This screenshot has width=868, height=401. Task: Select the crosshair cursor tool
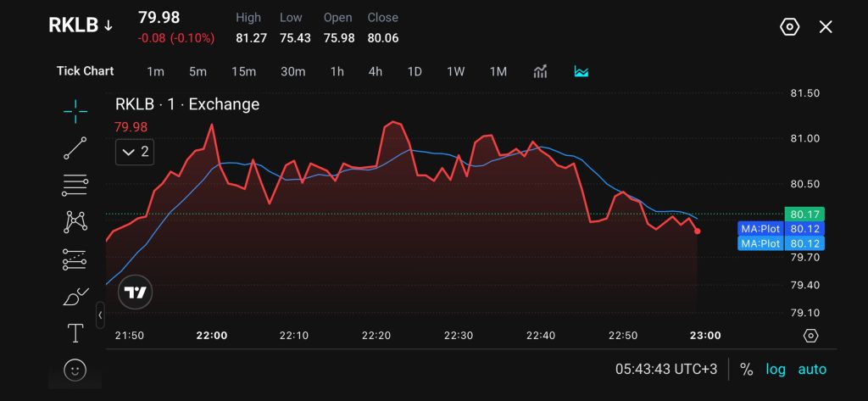coord(75,111)
